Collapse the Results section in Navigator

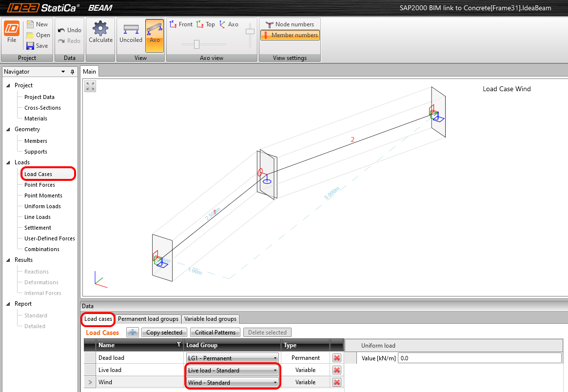click(x=7, y=260)
